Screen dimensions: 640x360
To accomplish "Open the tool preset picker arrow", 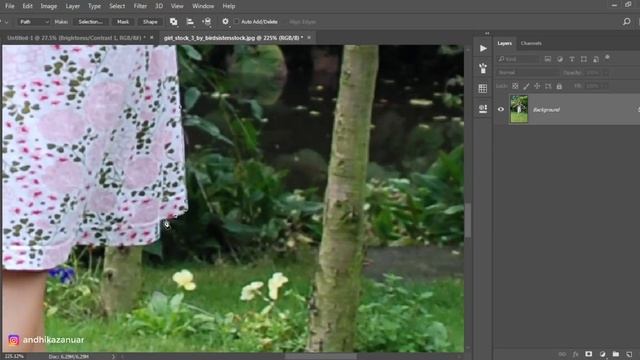I will click(6, 22).
